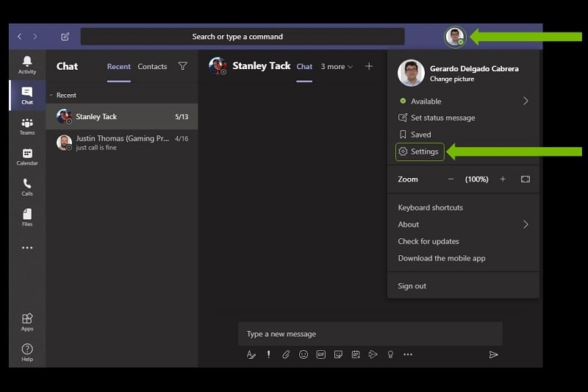588x392 pixels.
Task: Show more apps via sidebar ellipsis
Action: coord(27,248)
